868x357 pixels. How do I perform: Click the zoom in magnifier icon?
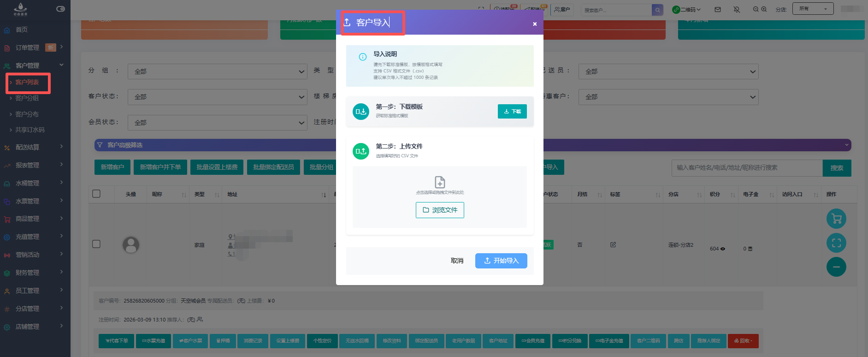pyautogui.click(x=764, y=9)
